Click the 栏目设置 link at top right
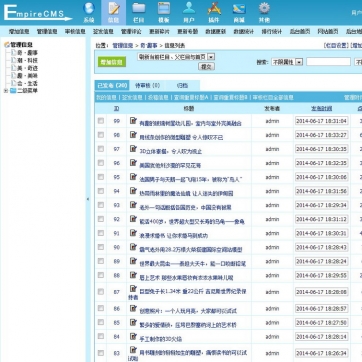 pyautogui.click(x=336, y=45)
